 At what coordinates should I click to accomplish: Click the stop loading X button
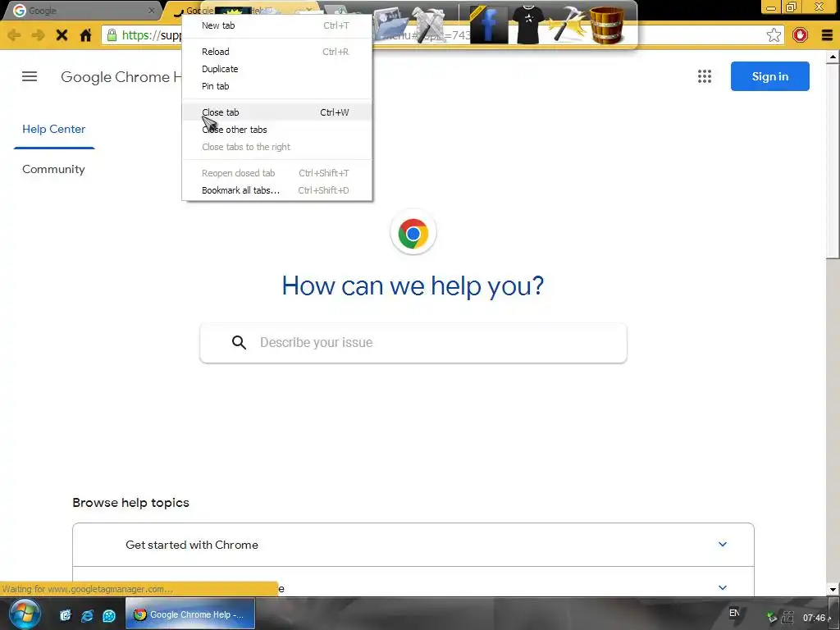pos(62,35)
